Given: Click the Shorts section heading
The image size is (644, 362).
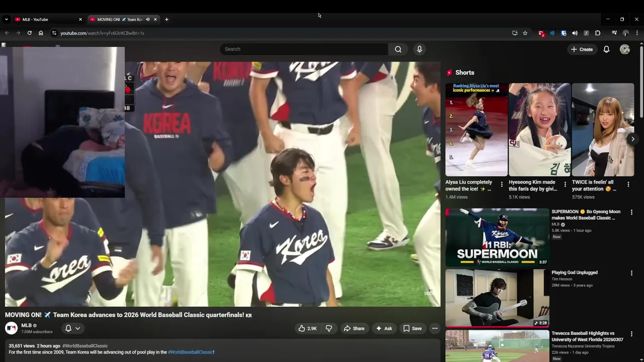Looking at the screenshot, I should [465, 72].
